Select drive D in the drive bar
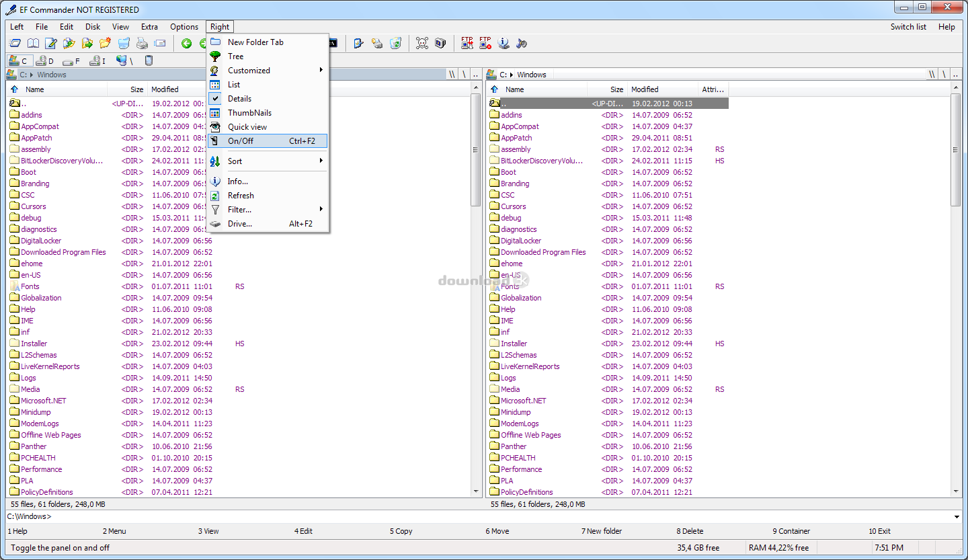The image size is (968, 560). coord(45,61)
